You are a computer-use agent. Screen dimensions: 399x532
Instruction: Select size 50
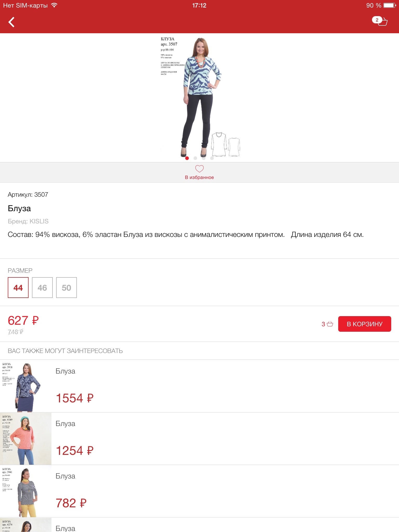(66, 288)
